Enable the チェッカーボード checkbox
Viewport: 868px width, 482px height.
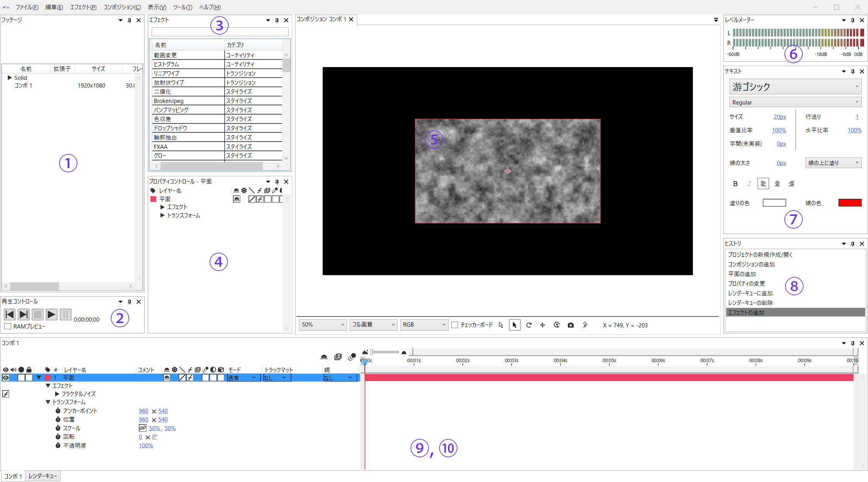[x=455, y=325]
